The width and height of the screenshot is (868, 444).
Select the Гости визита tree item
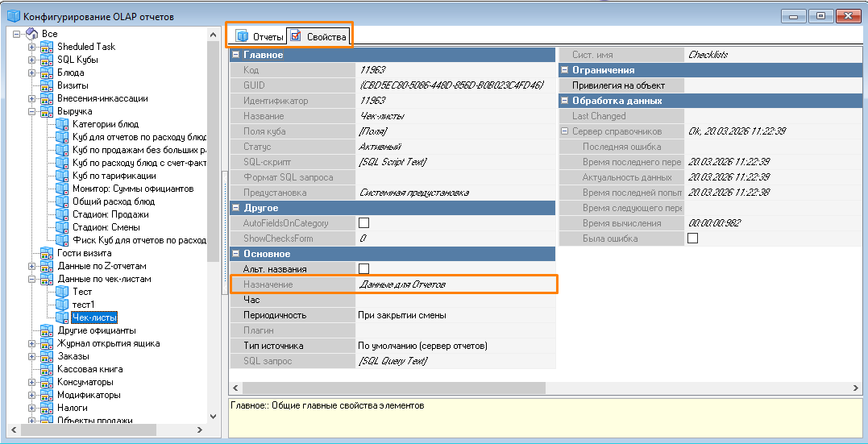(85, 253)
